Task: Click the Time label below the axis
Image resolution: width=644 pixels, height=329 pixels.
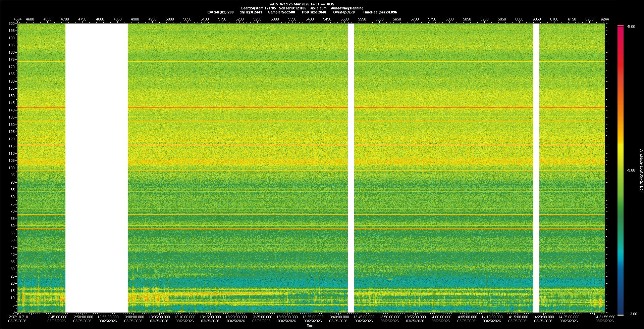Action: [310, 326]
